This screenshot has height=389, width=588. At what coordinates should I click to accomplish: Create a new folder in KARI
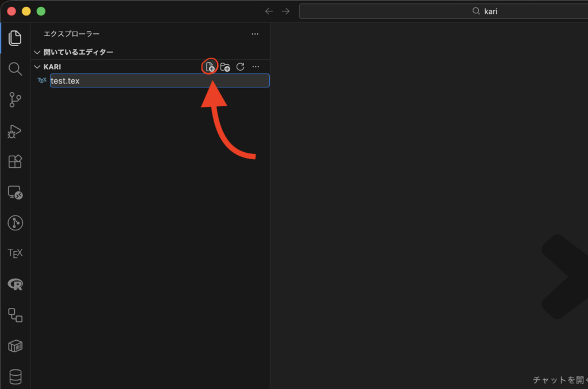pos(225,67)
